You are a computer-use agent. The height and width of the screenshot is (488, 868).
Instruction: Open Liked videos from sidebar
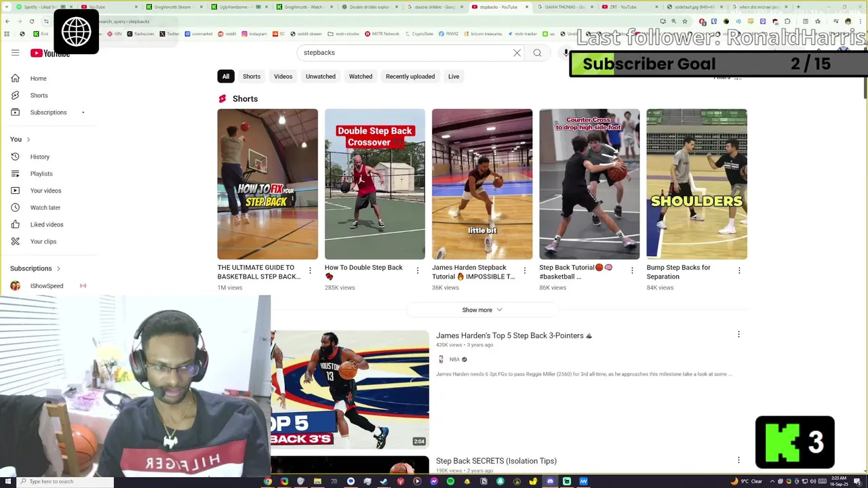click(46, 224)
